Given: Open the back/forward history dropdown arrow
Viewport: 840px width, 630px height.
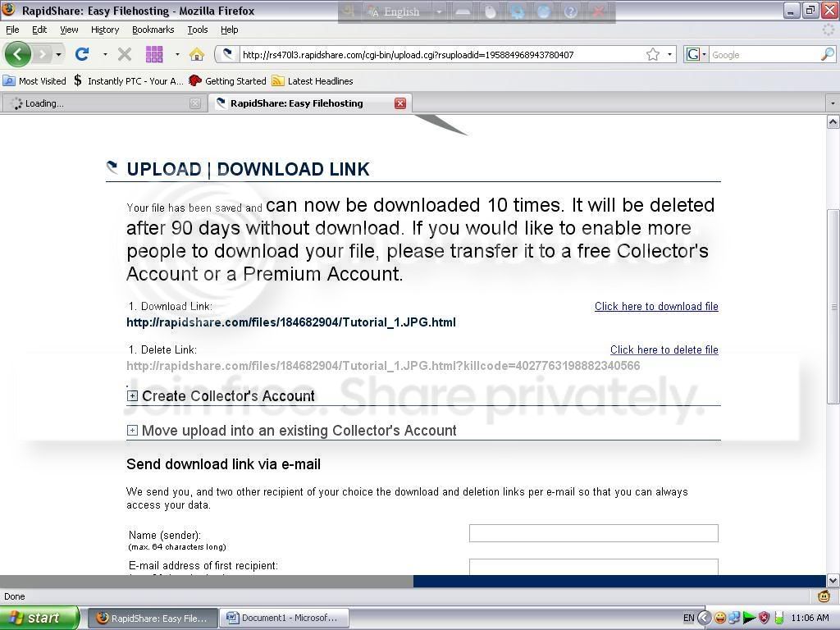Looking at the screenshot, I should click(58, 54).
